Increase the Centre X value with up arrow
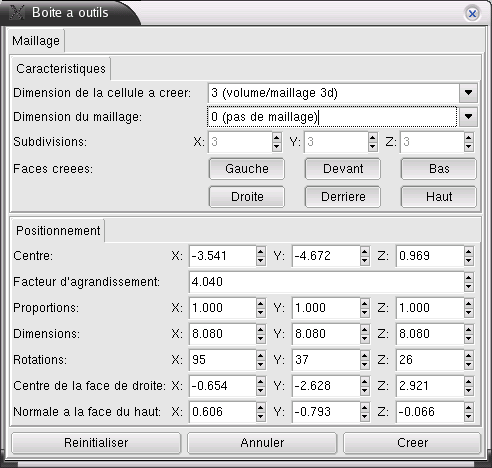Screen dimensions: 492x468 point(261,252)
